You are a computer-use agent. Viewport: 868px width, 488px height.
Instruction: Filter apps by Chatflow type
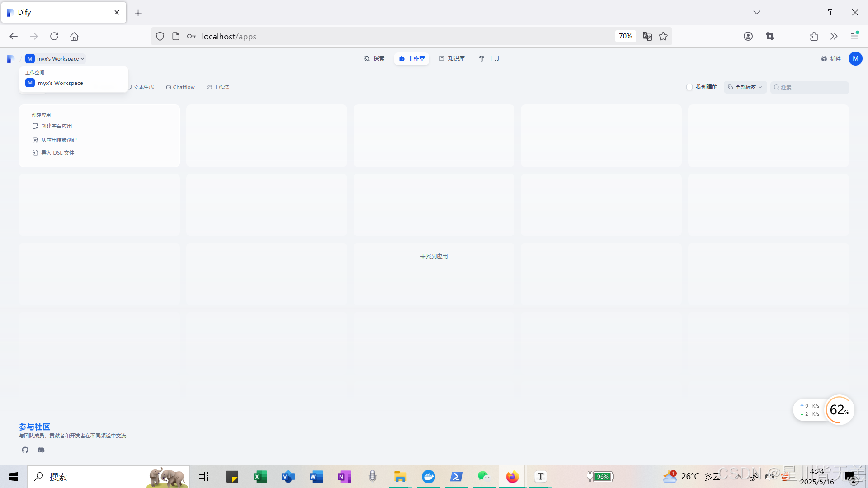[x=180, y=87]
